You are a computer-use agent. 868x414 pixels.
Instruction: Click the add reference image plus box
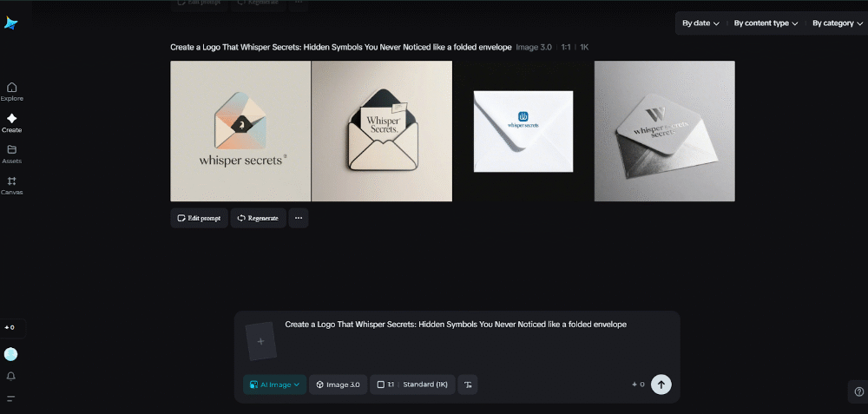[x=260, y=341]
